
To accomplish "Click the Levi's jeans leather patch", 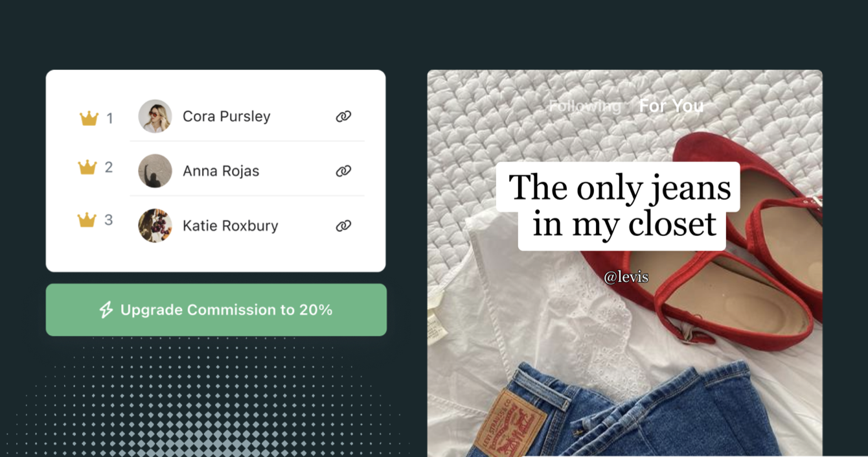I will point(508,423).
